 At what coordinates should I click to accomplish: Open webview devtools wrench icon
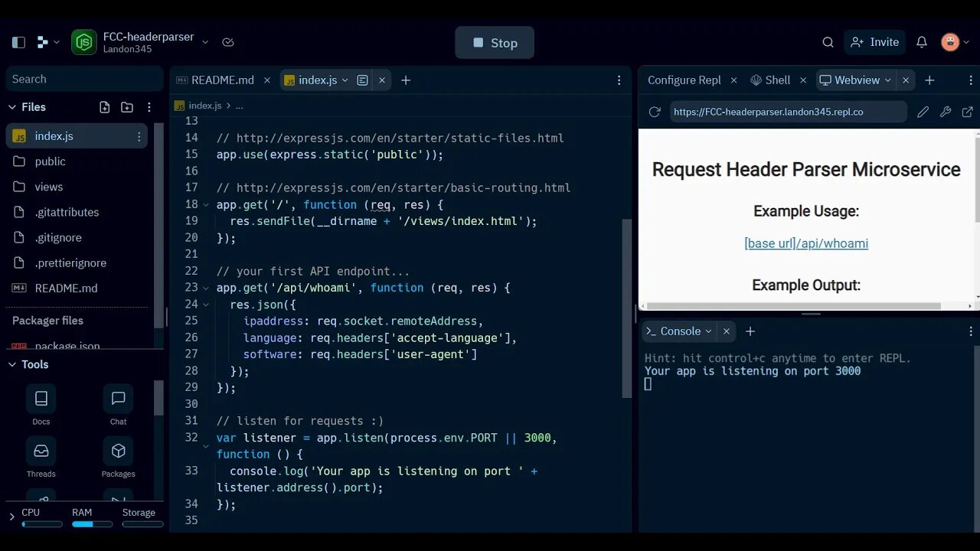(946, 112)
